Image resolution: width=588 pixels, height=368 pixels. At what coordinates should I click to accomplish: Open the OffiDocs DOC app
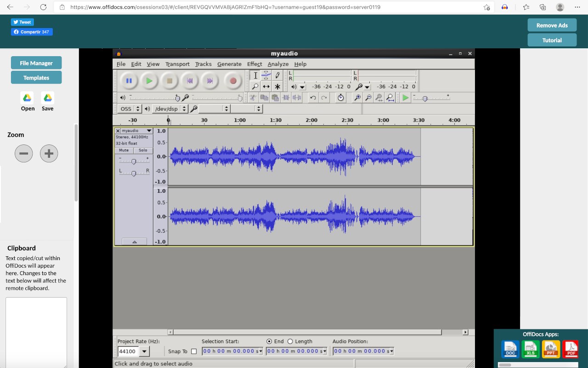click(510, 349)
